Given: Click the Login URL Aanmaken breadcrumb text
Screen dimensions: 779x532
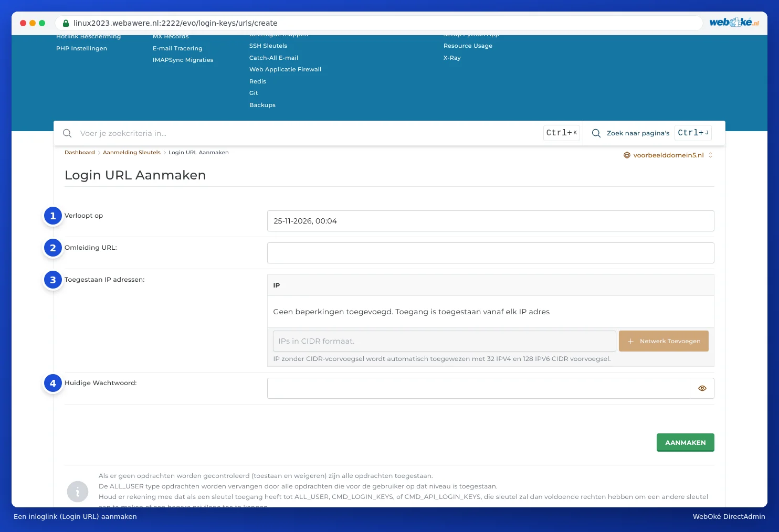Looking at the screenshot, I should [198, 153].
